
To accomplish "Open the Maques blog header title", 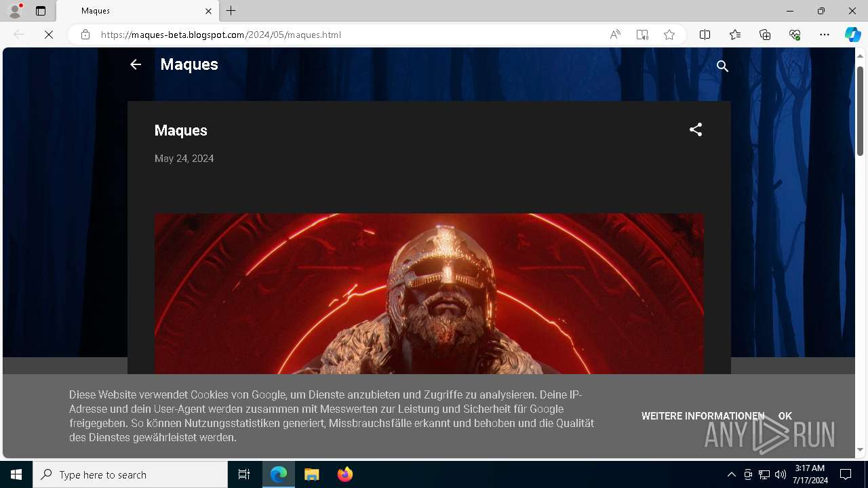I will 189,64.
